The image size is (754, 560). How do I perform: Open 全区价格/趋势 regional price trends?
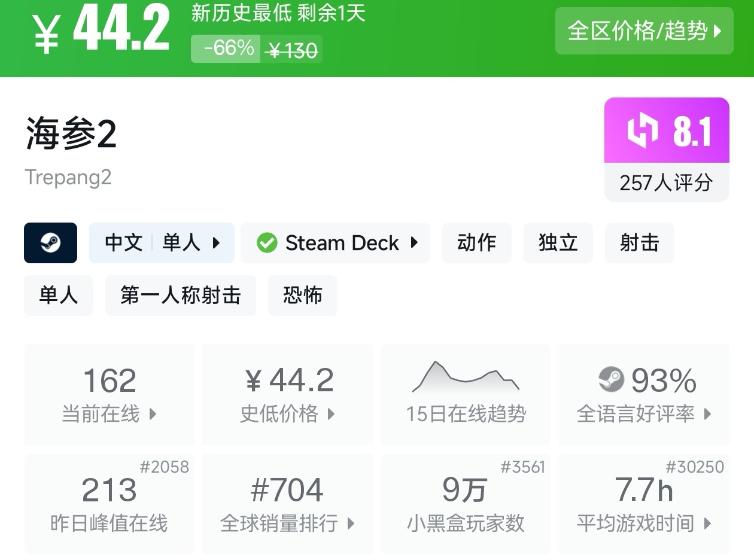[x=644, y=31]
